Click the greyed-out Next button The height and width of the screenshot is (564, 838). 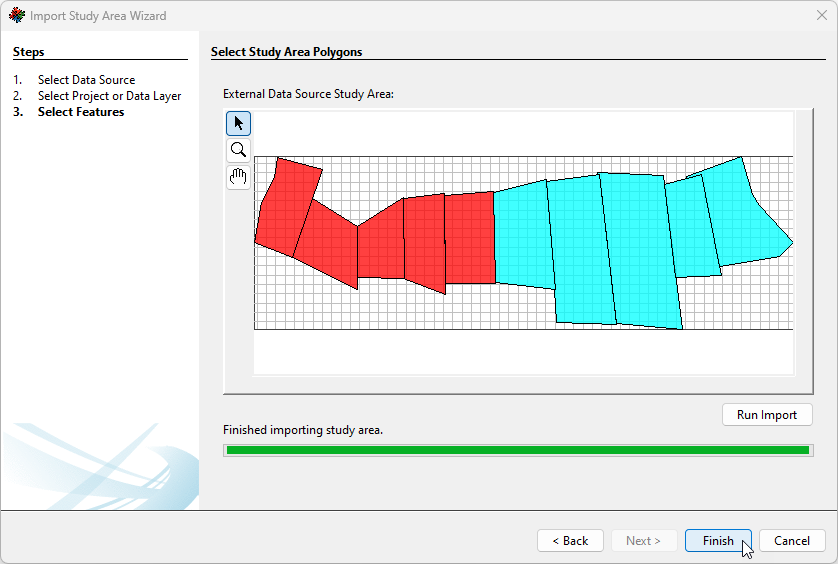pyautogui.click(x=643, y=541)
